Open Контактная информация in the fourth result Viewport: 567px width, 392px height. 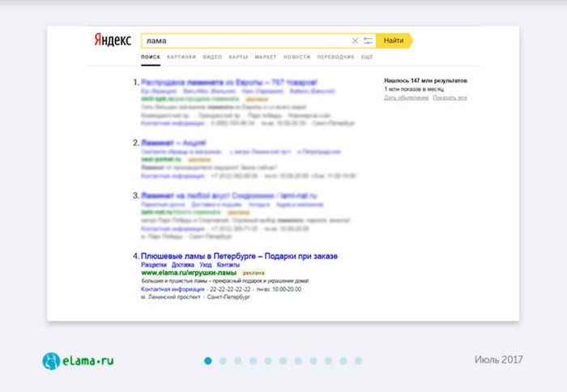[173, 289]
